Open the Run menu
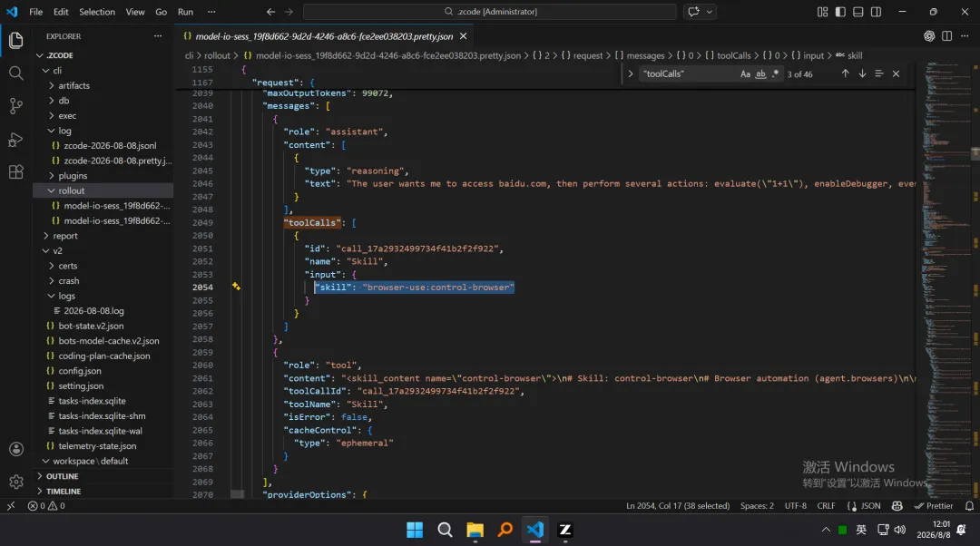The image size is (980, 546). pyautogui.click(x=185, y=12)
